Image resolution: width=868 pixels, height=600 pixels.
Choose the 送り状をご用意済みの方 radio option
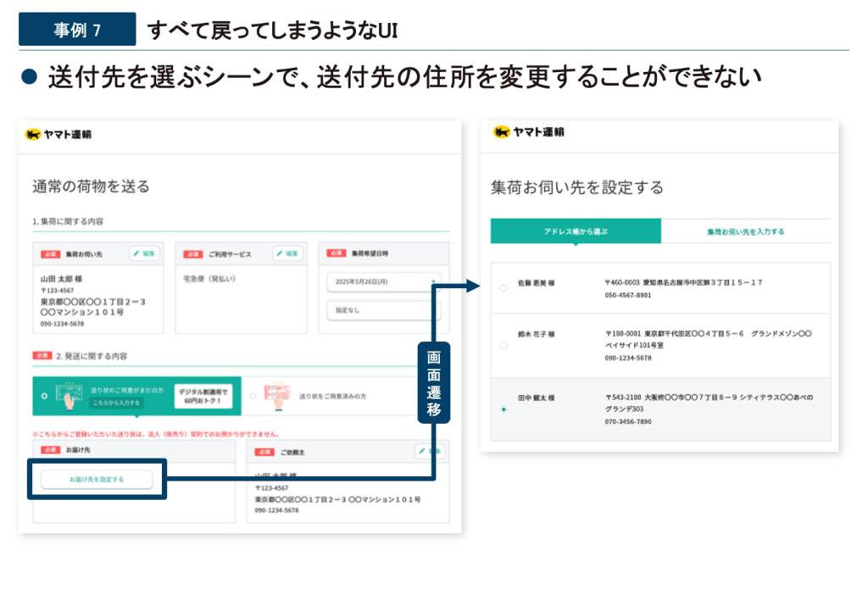pos(253,396)
